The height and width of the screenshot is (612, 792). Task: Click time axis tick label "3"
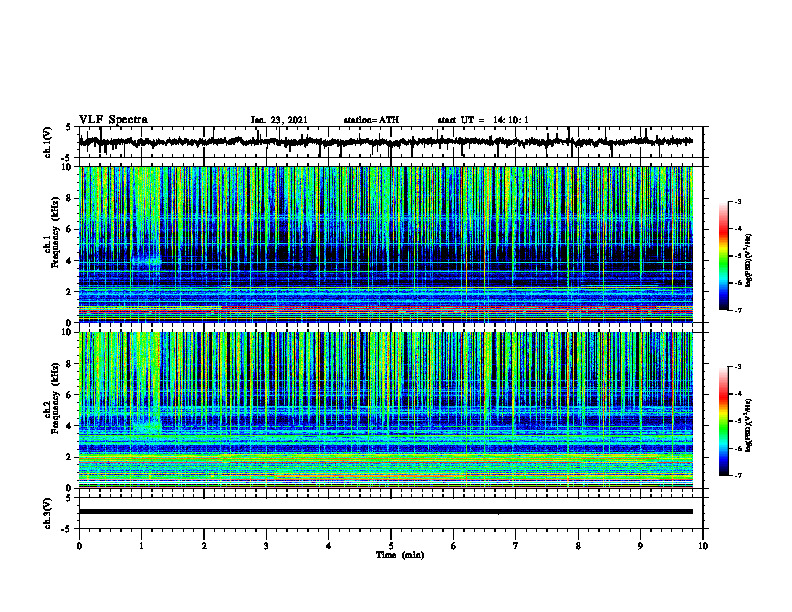[x=266, y=546]
